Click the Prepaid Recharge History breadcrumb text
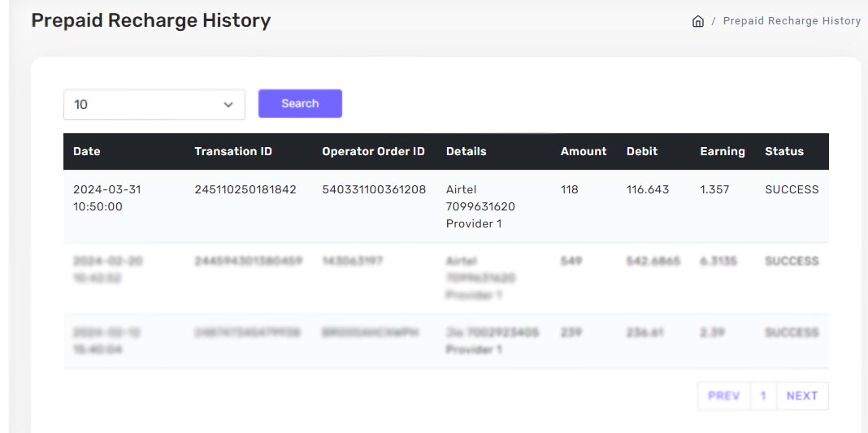 tap(792, 21)
